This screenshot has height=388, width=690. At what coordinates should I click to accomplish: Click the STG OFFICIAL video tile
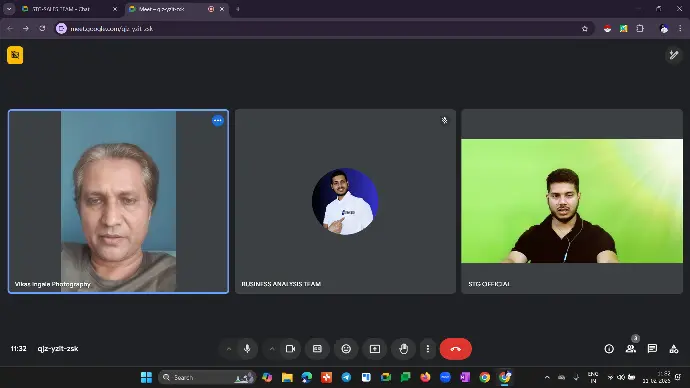pos(572,201)
